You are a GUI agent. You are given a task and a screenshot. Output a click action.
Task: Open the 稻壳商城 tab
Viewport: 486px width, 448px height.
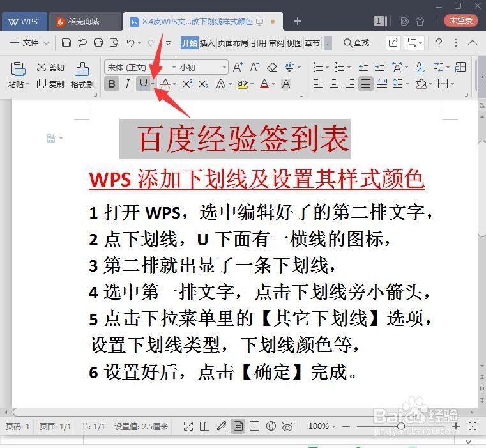pos(84,21)
